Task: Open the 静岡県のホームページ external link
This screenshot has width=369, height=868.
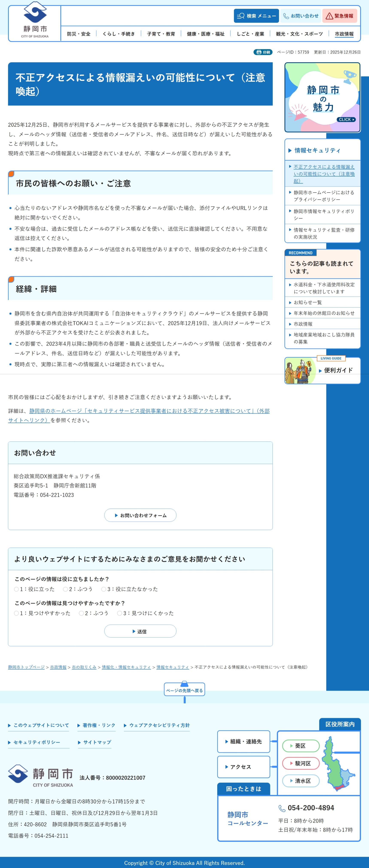Action: (x=149, y=411)
